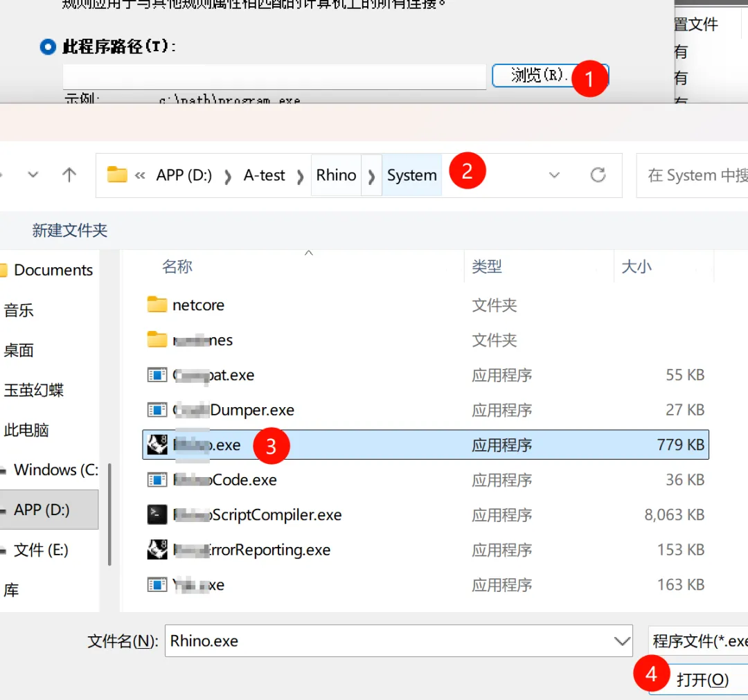
Task: Open recent locations dropdown chevron
Action: [33, 175]
